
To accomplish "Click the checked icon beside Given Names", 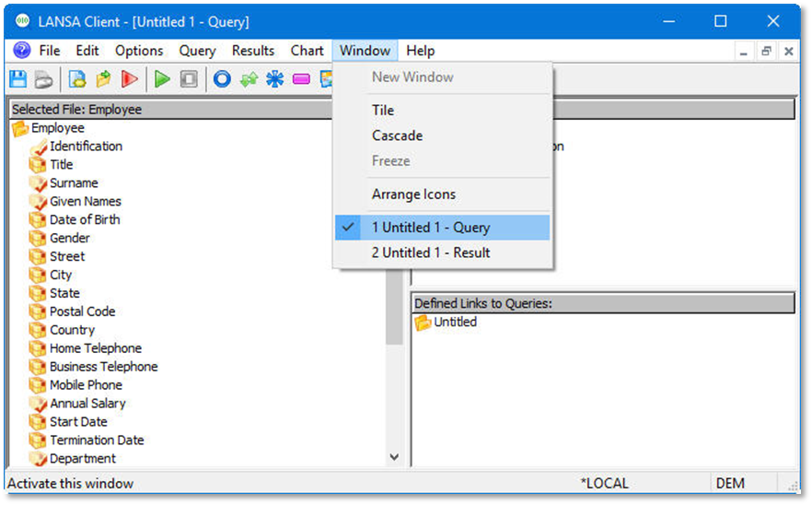I will point(39,202).
